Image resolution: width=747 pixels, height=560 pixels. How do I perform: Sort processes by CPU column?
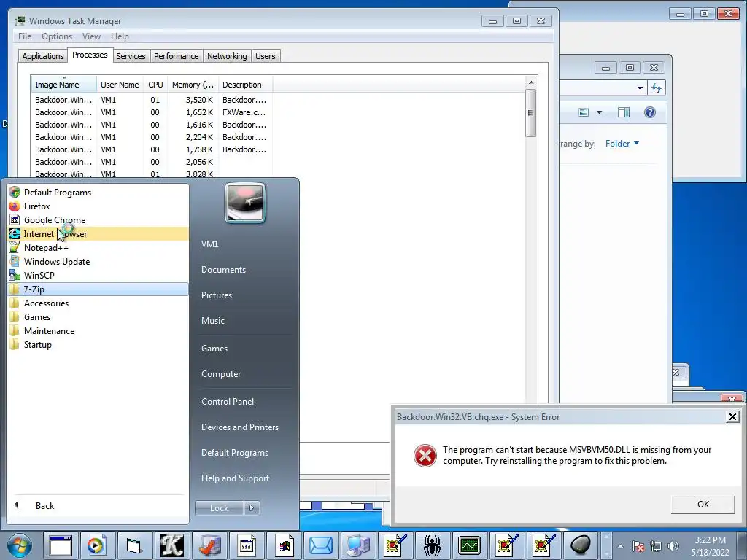[156, 85]
